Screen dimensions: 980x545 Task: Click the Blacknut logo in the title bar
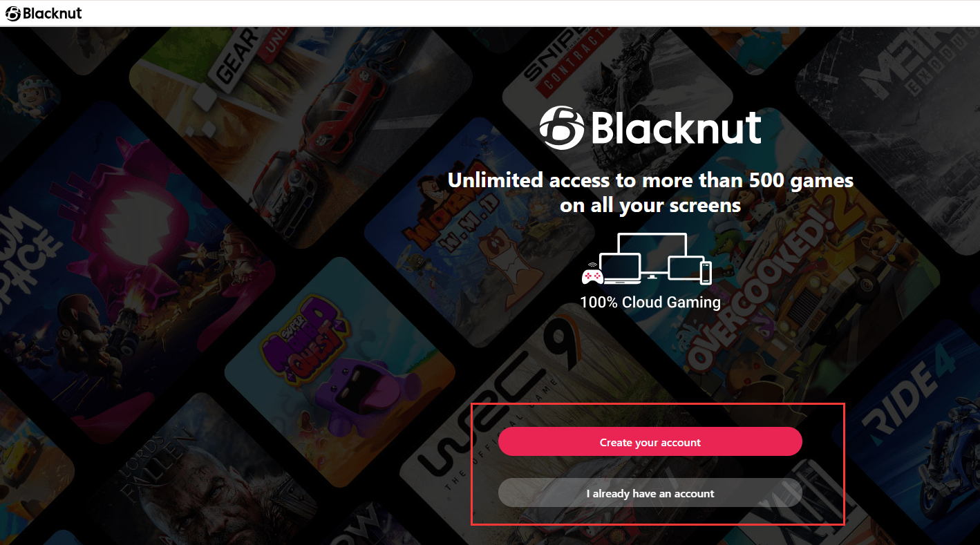click(43, 13)
